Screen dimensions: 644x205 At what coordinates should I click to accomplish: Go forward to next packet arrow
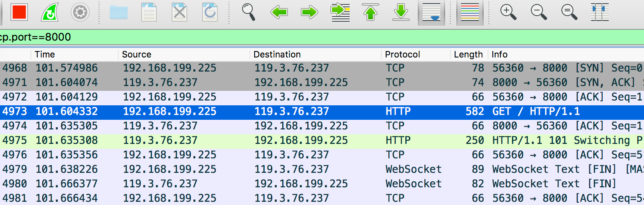pos(309,12)
